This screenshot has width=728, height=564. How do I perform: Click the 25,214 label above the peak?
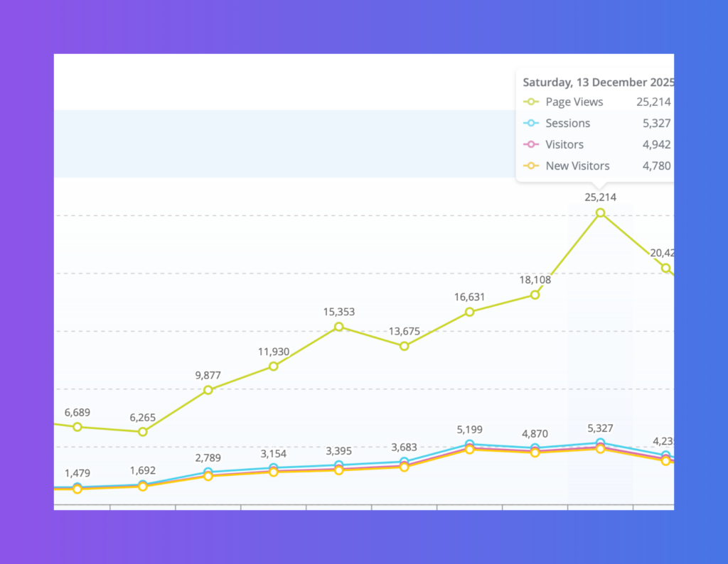pos(601,197)
